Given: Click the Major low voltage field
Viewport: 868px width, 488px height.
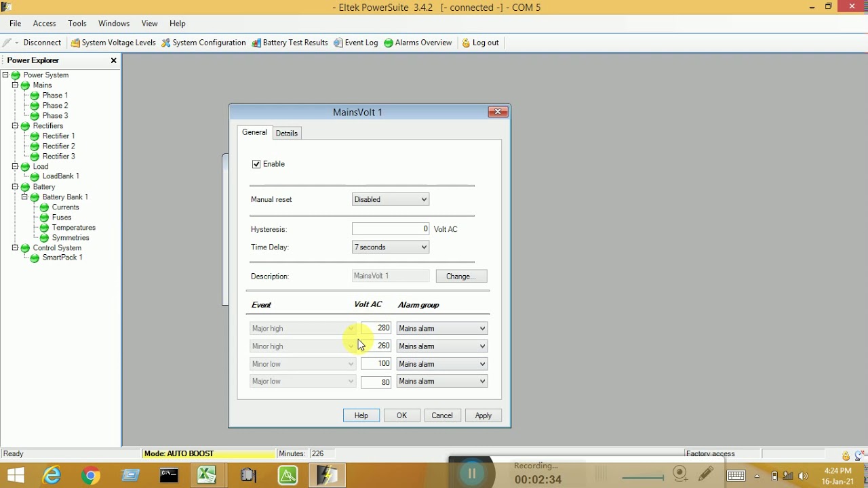Looking at the screenshot, I should coord(376,382).
